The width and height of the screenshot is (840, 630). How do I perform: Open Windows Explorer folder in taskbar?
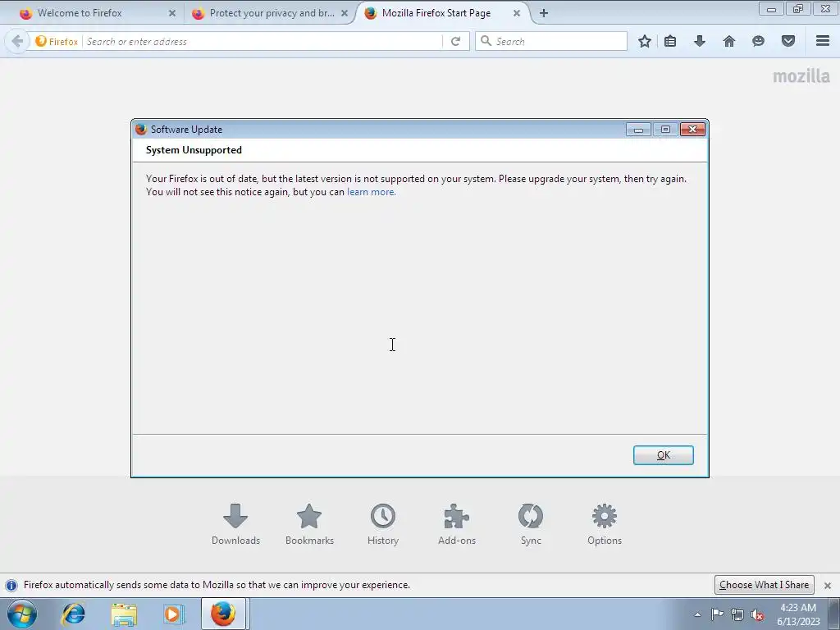coord(124,614)
